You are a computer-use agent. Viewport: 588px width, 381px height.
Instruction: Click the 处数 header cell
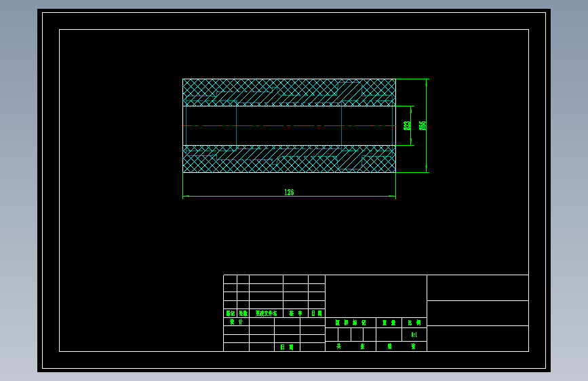point(243,313)
